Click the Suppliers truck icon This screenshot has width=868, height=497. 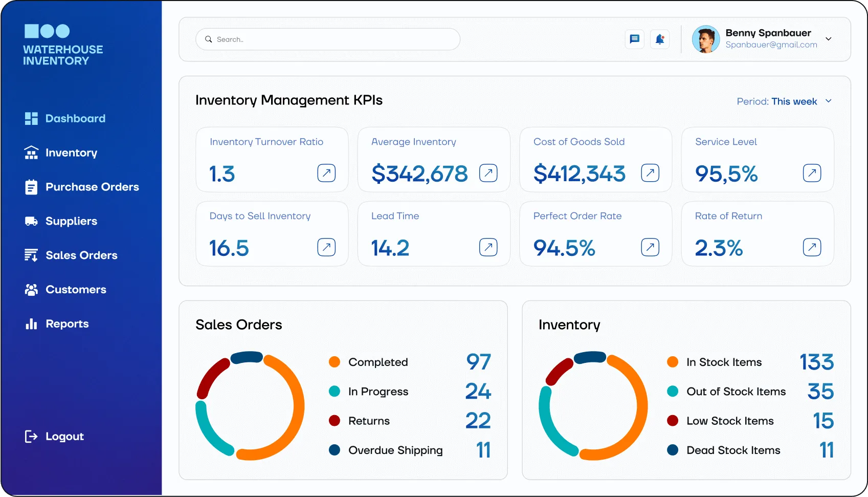click(31, 221)
